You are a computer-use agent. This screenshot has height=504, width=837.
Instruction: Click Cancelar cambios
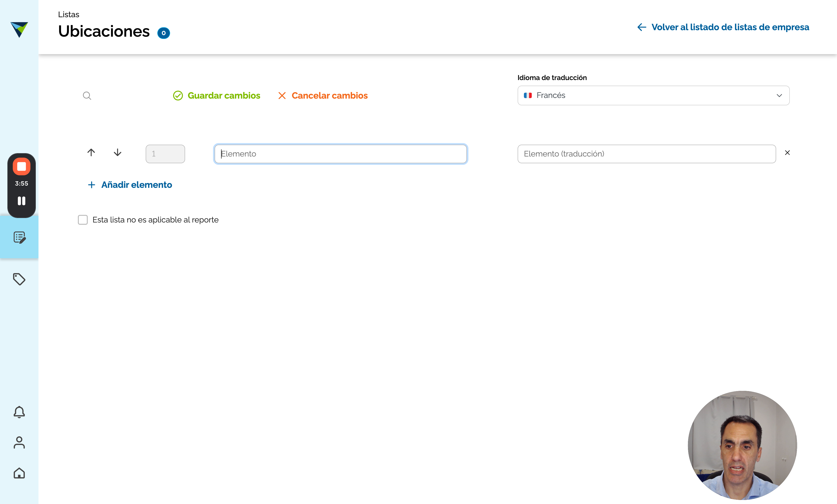point(323,96)
